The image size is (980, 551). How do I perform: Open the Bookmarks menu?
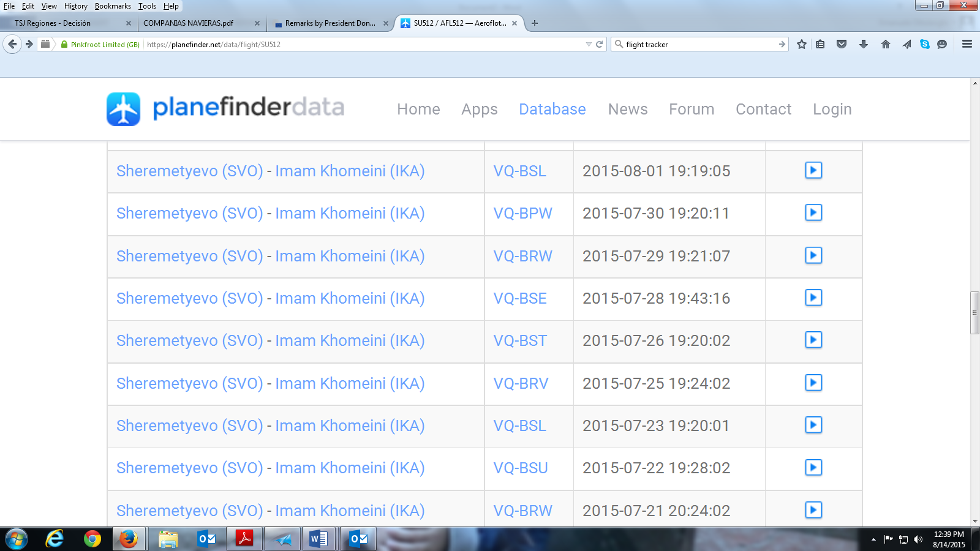(x=113, y=6)
